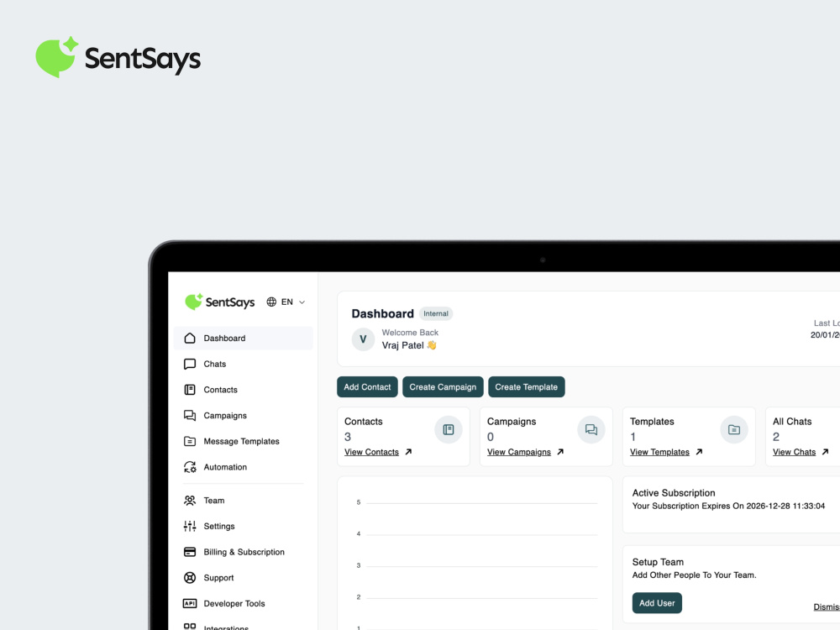Click the Add Contact button
The height and width of the screenshot is (630, 840).
[x=367, y=386]
